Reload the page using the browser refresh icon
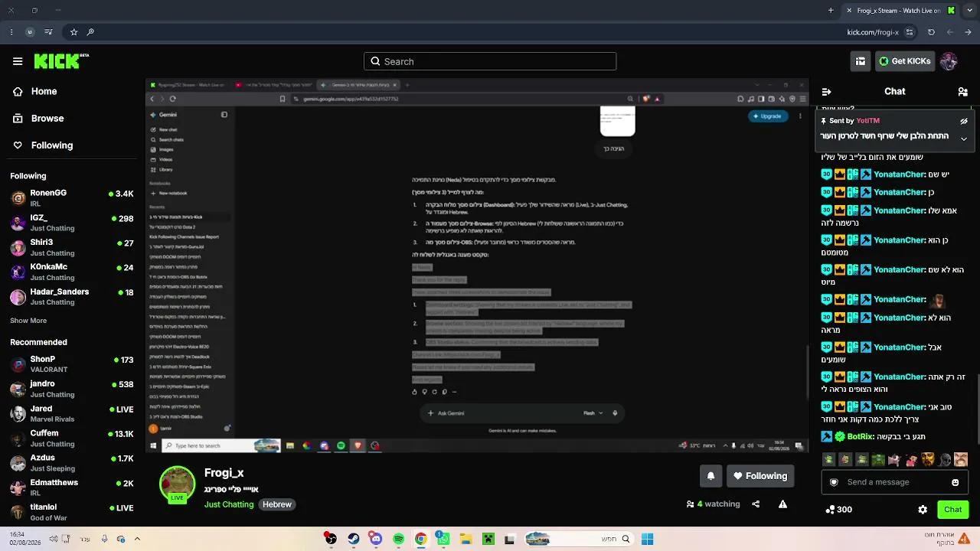Viewport: 980px width, 551px height. pyautogui.click(x=931, y=32)
